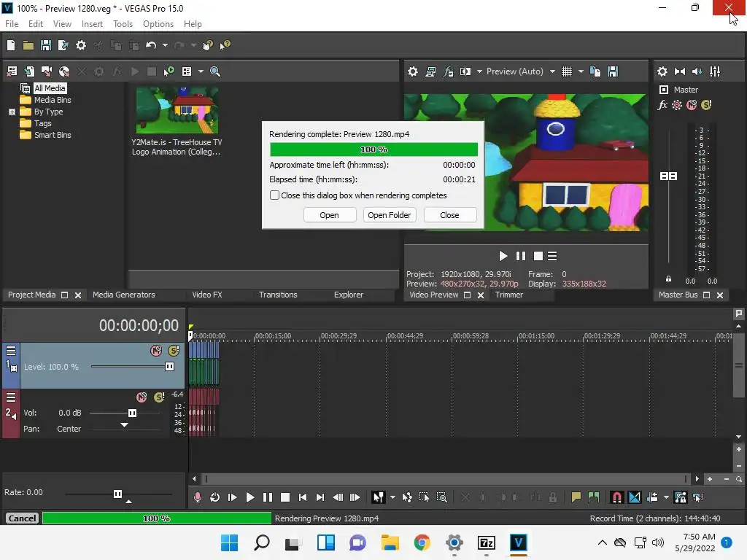
Task: Solo the Master bus
Action: tap(706, 105)
